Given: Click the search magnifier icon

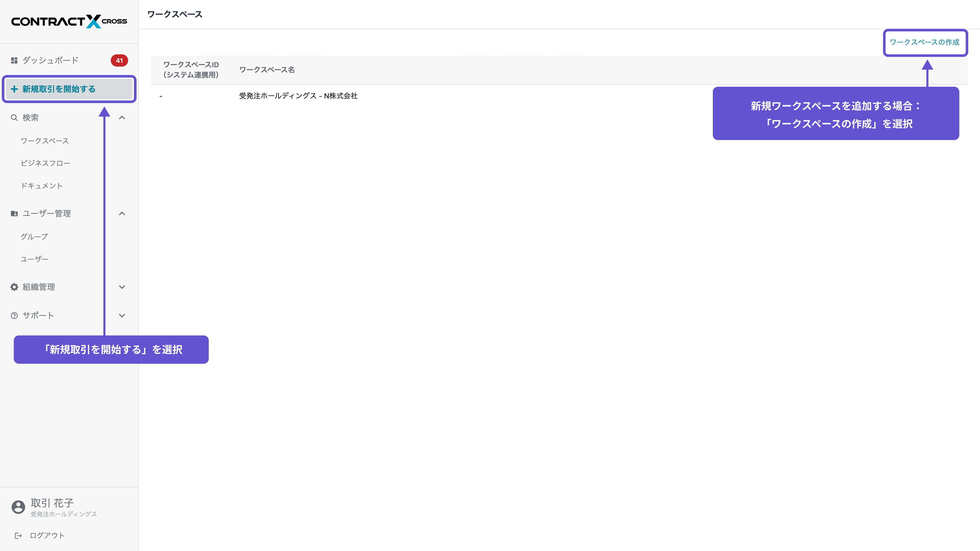Looking at the screenshot, I should [x=14, y=118].
